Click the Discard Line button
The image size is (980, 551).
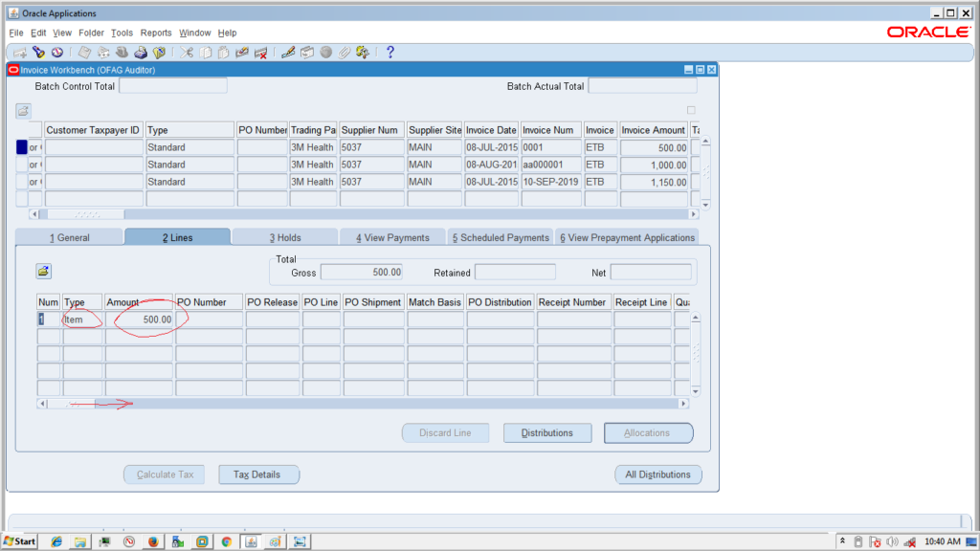pos(445,433)
